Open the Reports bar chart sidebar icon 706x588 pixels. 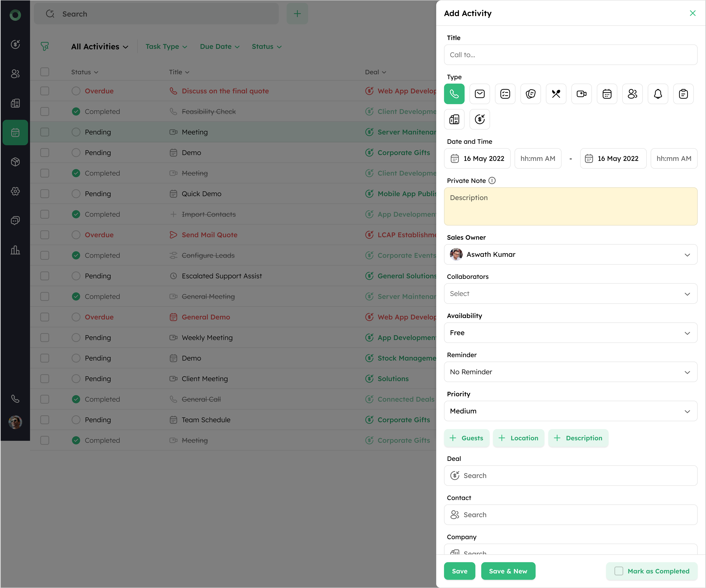click(x=15, y=250)
